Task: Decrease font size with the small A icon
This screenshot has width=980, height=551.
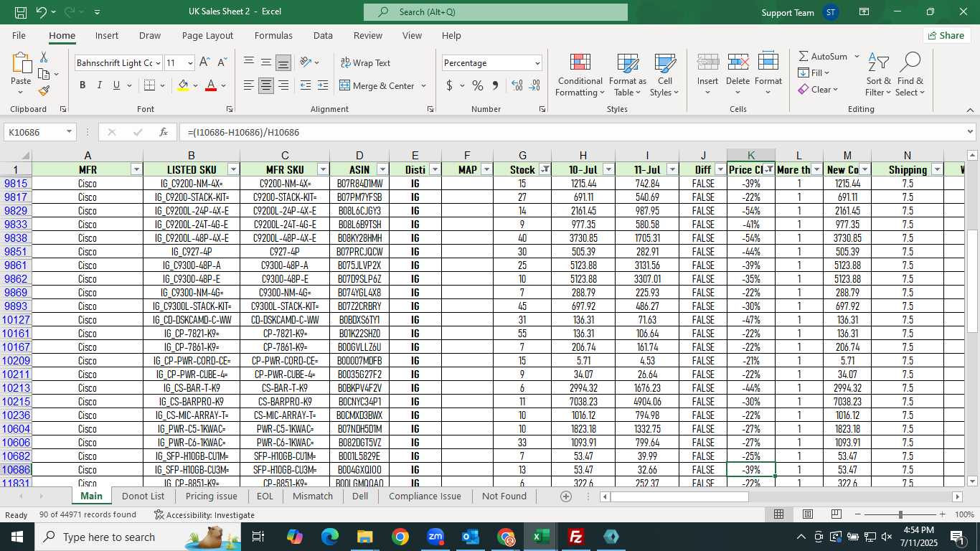Action: 222,62
